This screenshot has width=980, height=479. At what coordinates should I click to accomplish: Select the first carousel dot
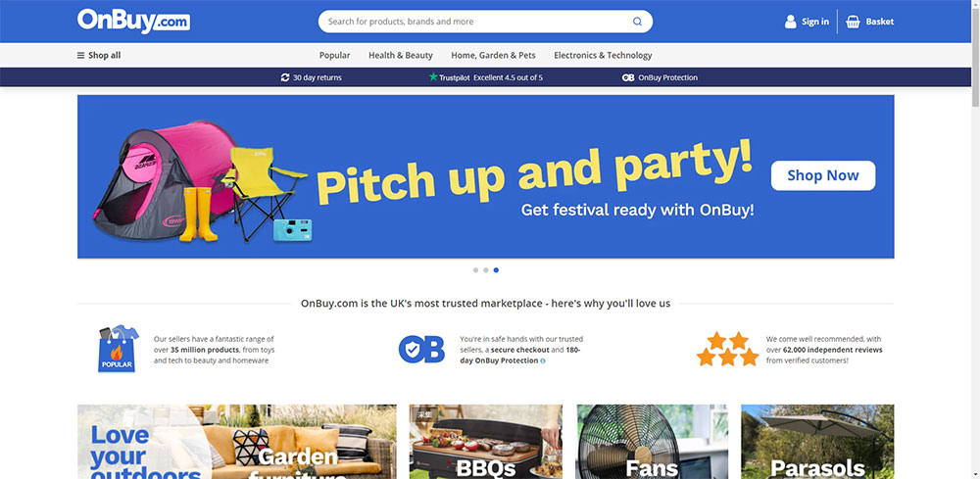coord(475,270)
